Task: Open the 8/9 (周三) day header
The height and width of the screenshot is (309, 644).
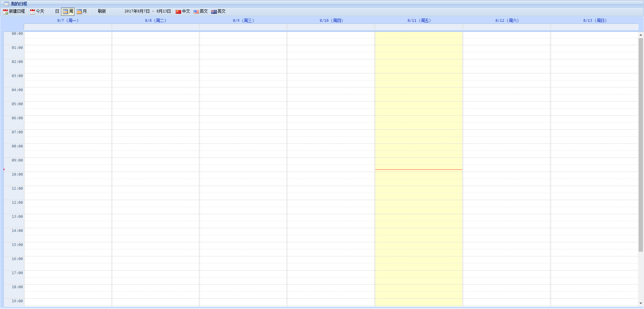Action: click(244, 20)
